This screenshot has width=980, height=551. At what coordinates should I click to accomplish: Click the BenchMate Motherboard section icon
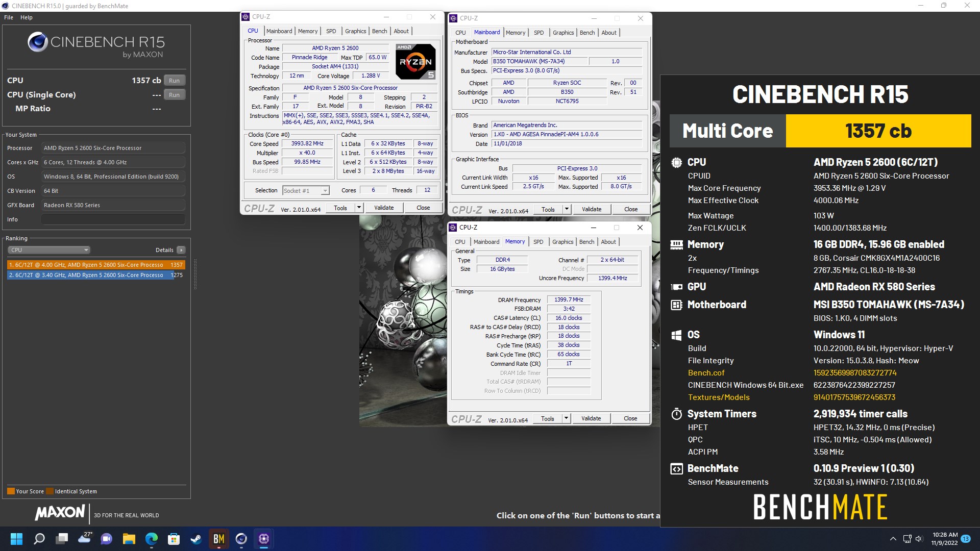pos(676,305)
